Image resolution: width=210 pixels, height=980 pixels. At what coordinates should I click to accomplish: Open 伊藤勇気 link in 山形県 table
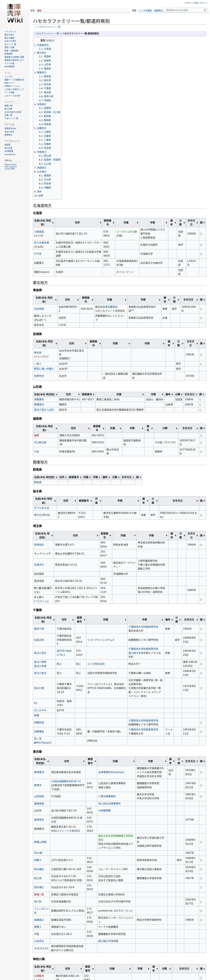tap(39, 400)
